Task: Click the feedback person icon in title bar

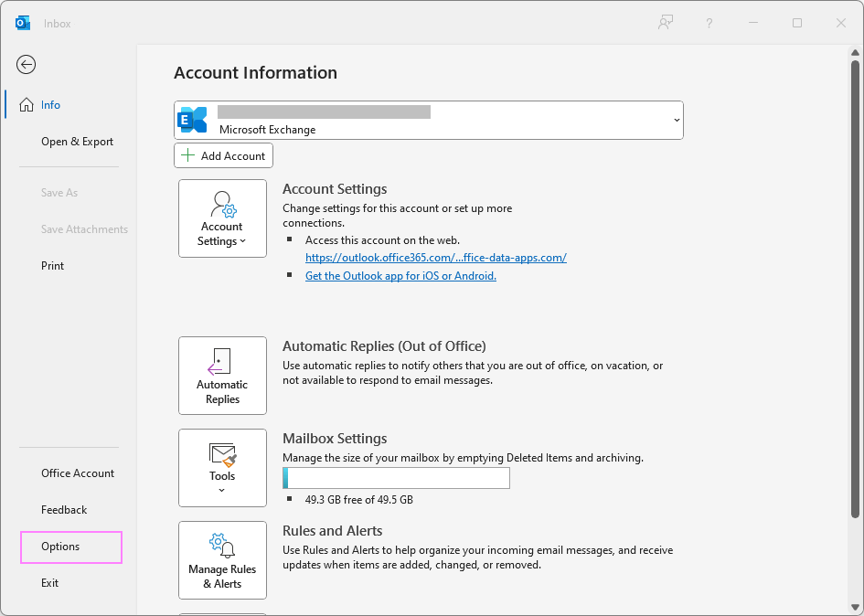Action: point(666,23)
